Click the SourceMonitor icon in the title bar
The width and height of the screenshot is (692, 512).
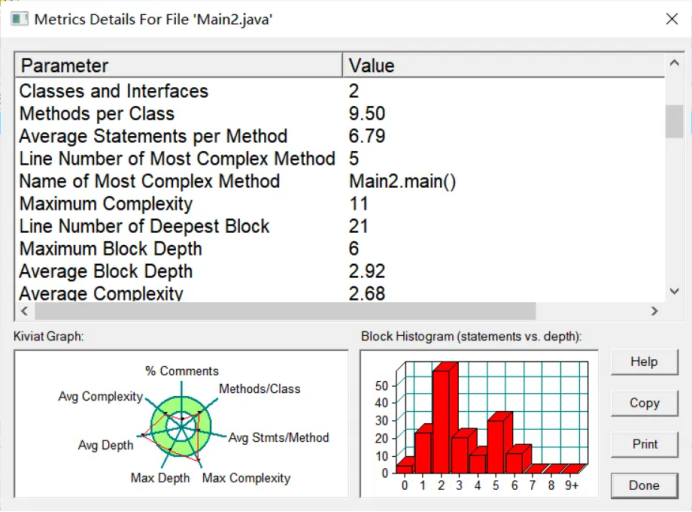click(19, 19)
